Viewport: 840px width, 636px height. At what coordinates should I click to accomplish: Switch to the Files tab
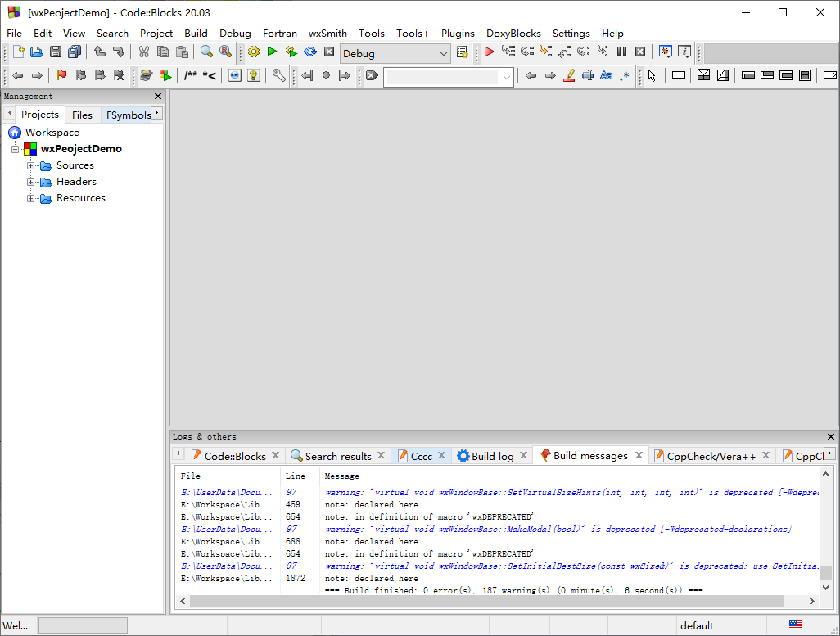point(82,115)
